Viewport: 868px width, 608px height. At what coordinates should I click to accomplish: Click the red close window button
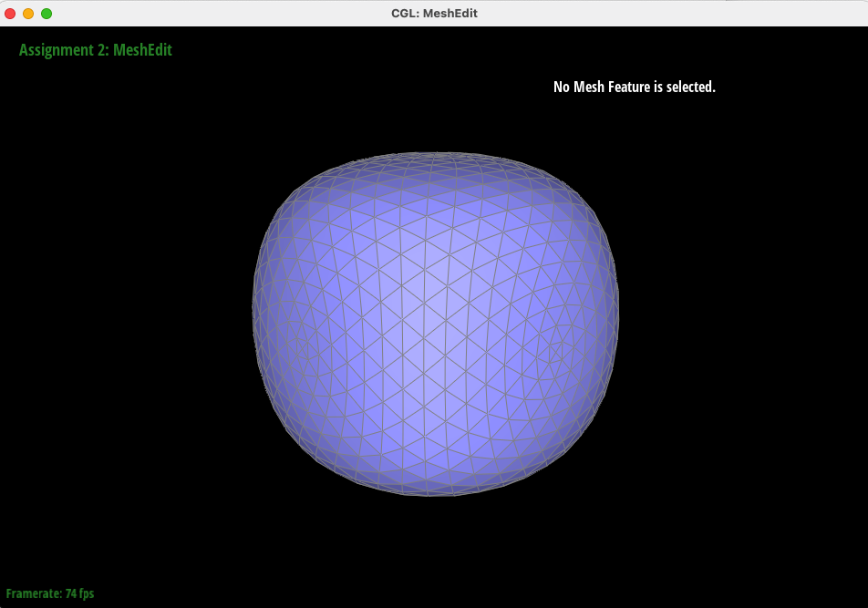tap(10, 14)
